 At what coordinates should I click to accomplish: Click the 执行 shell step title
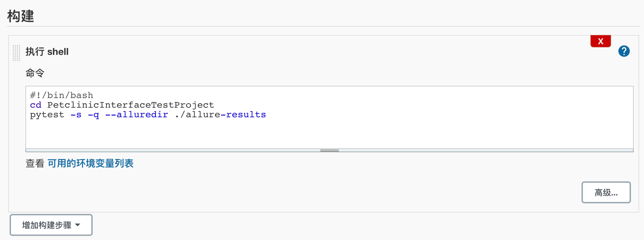tap(47, 52)
